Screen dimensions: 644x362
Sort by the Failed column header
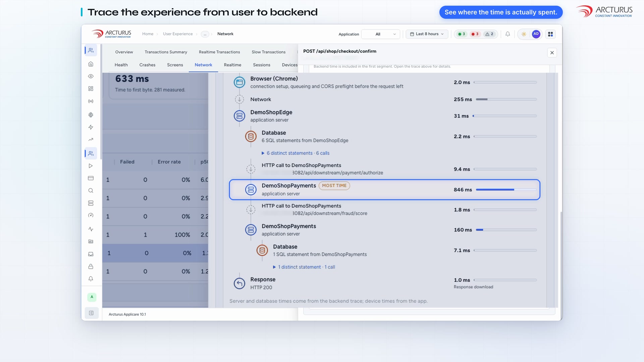pos(127,162)
